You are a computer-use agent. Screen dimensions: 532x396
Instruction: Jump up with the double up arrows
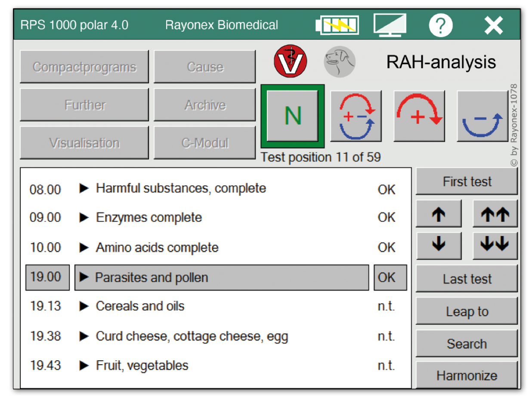pos(495,214)
